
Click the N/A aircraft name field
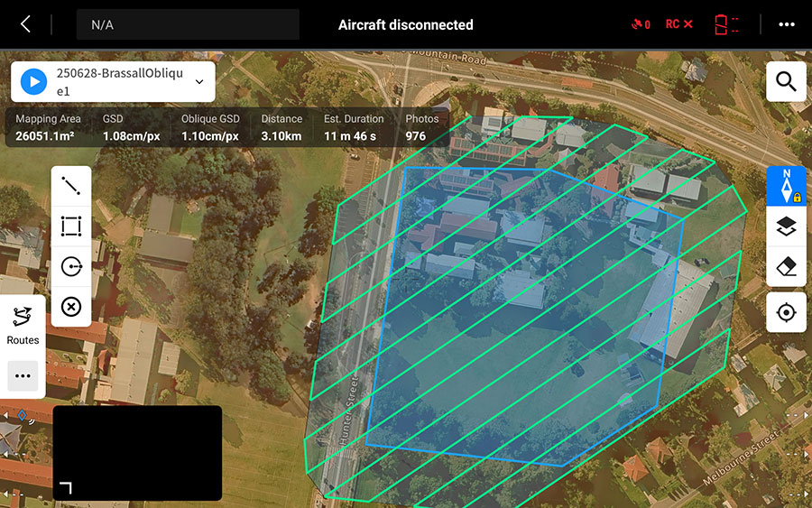click(188, 24)
